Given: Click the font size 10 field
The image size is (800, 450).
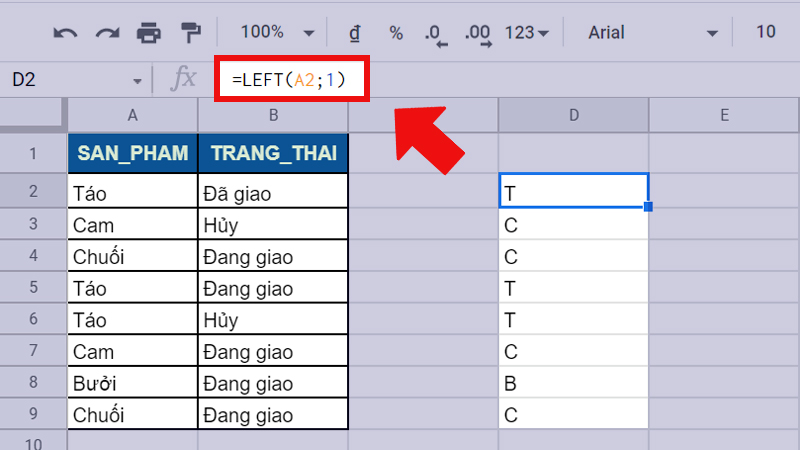Looking at the screenshot, I should click(766, 33).
